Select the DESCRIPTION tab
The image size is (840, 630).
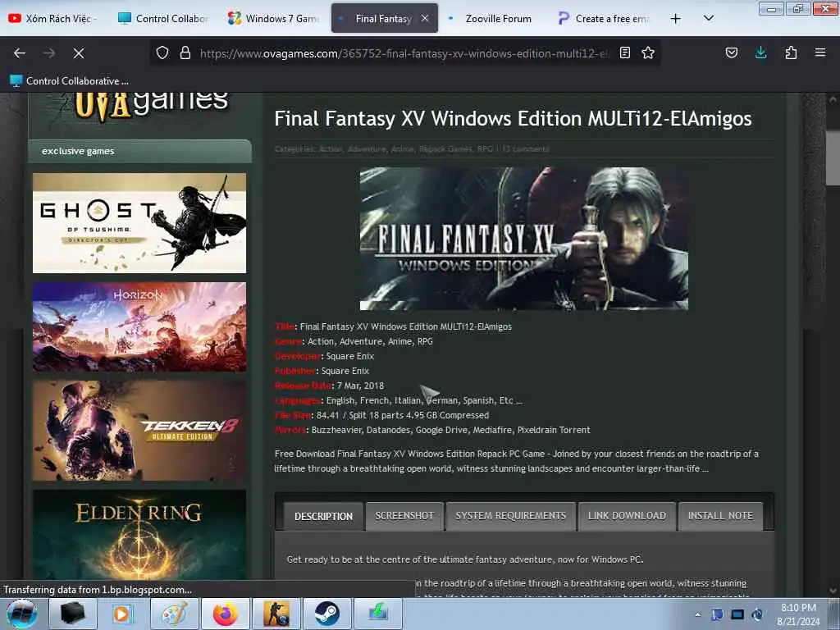tap(323, 517)
